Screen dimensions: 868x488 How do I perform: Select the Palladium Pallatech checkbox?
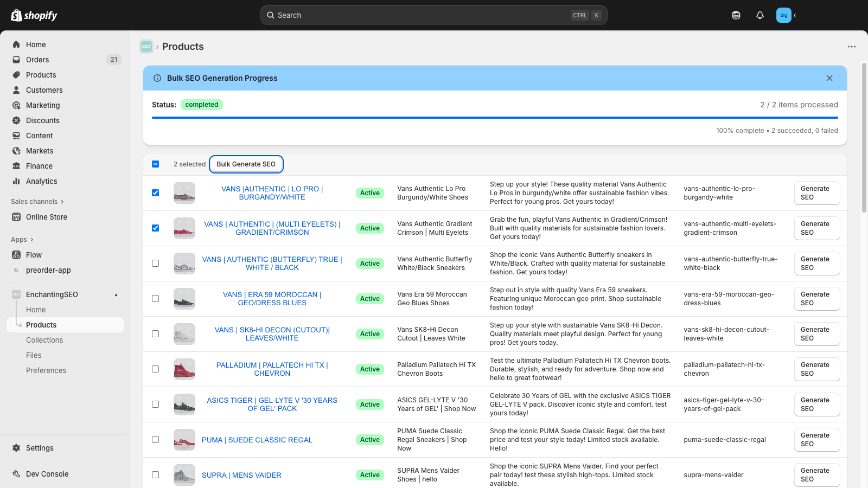point(156,369)
